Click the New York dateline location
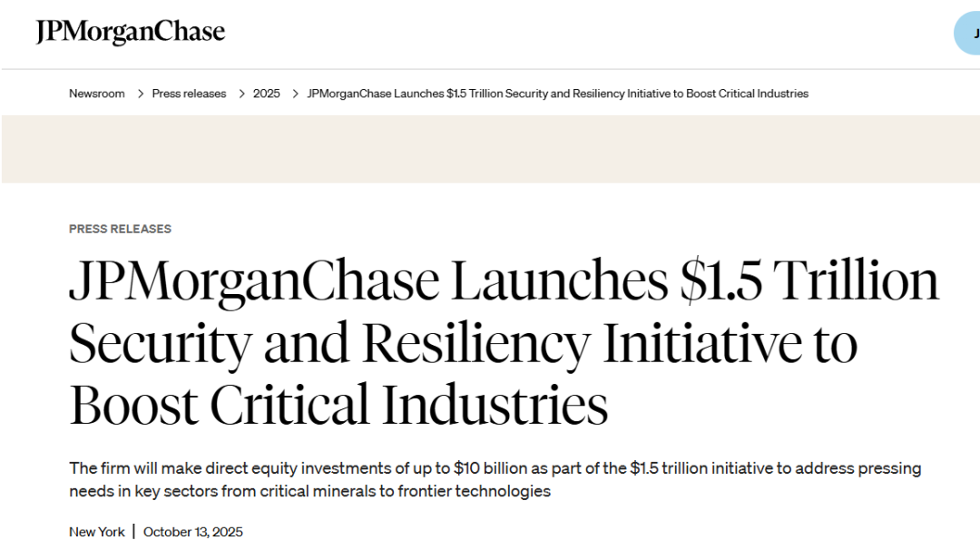Image resolution: width=980 pixels, height=550 pixels. click(97, 532)
